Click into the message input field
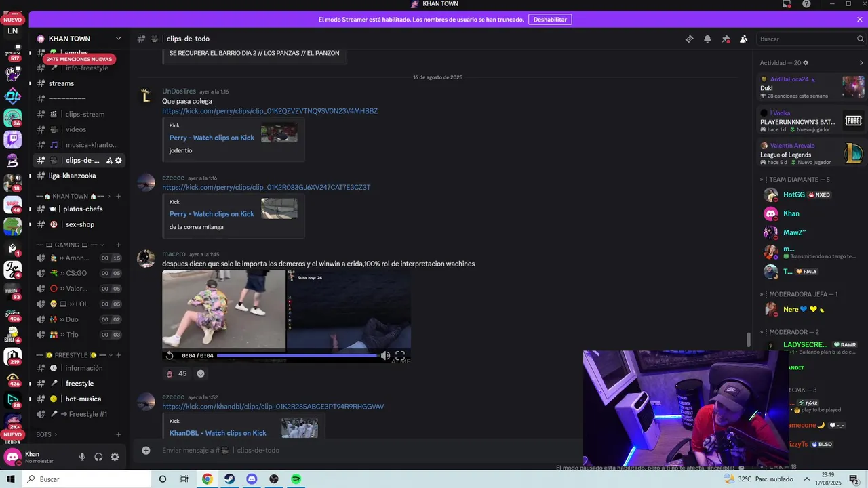 tap(366, 450)
